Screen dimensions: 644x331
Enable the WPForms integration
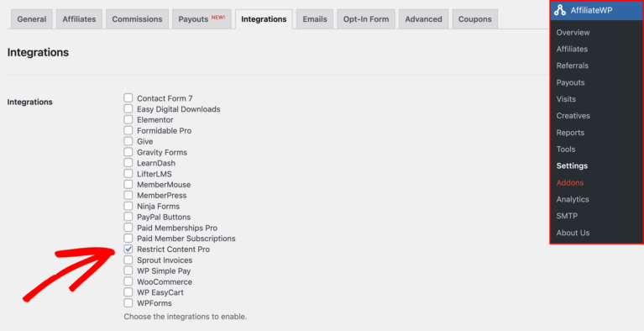128,303
